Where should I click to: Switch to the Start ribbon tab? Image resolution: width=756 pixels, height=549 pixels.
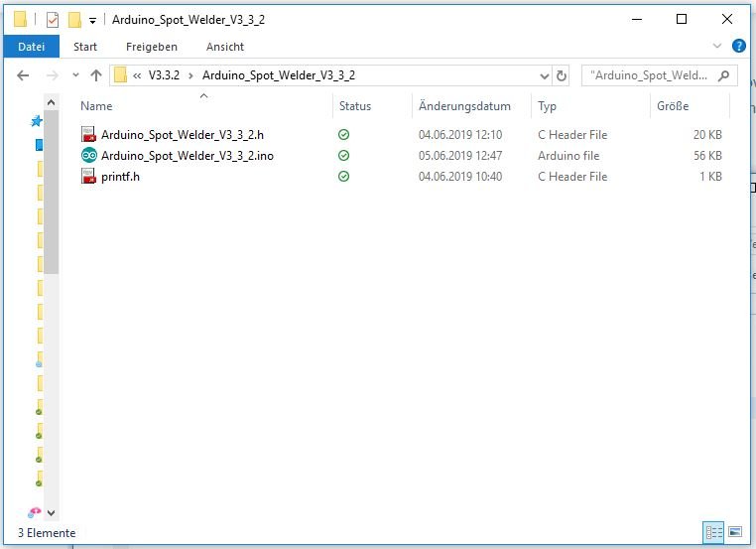[x=85, y=47]
